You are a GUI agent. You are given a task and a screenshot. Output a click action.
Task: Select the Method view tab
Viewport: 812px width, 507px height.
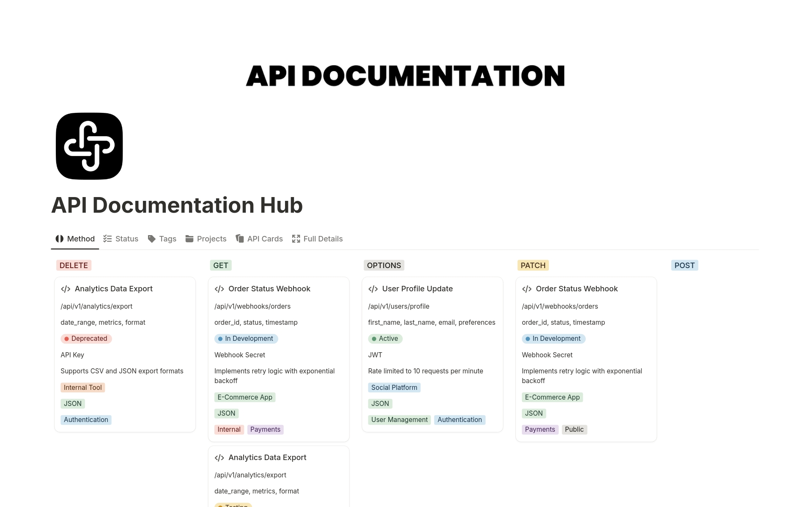click(x=75, y=239)
